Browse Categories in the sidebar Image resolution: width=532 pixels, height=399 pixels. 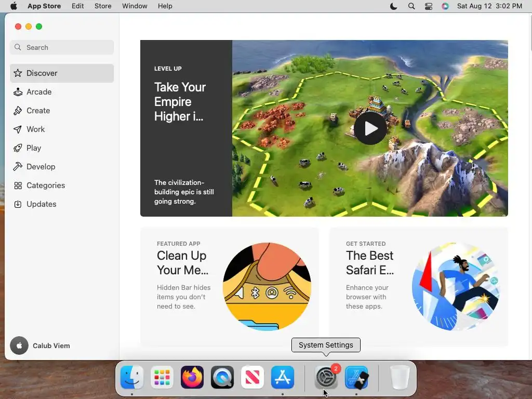(62, 185)
